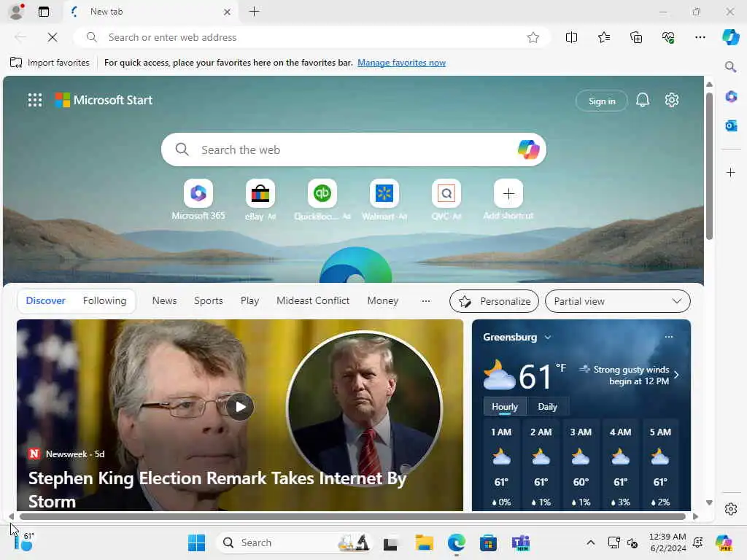Screen dimensions: 747x560
Task: Open the Mideast Conflict category
Action: (313, 300)
